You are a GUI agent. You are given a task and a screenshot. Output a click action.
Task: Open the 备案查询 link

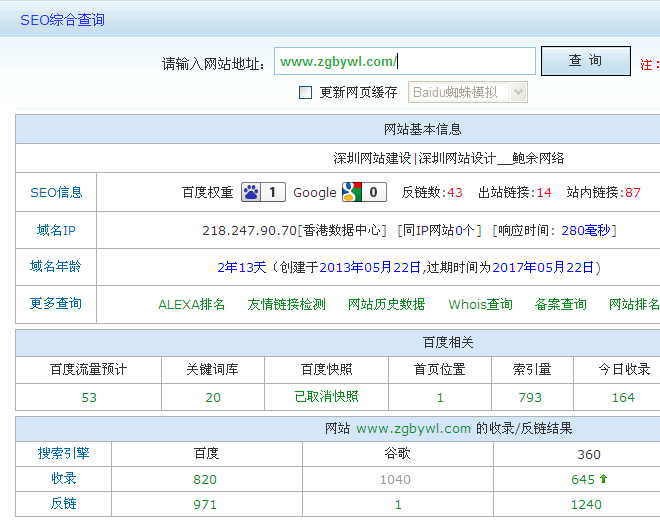click(x=561, y=304)
